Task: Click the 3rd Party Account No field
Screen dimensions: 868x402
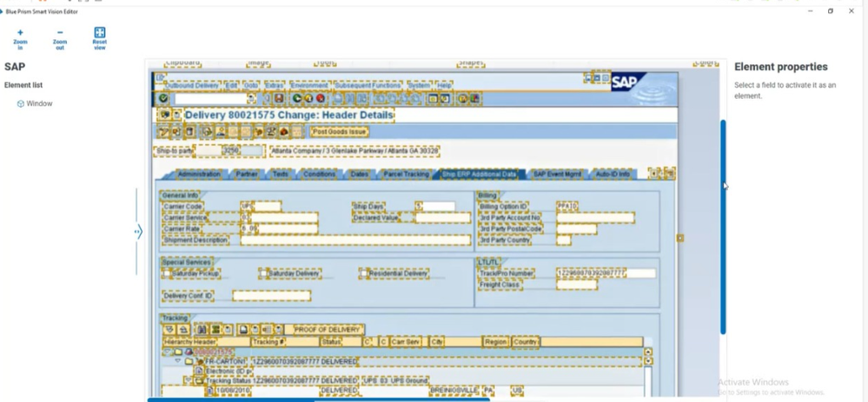Action: click(595, 217)
